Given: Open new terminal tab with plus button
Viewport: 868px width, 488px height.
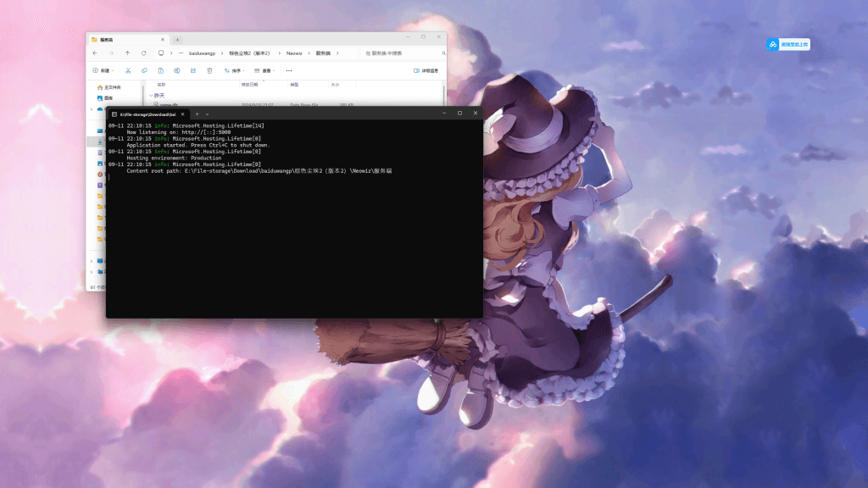Looking at the screenshot, I should pyautogui.click(x=197, y=114).
